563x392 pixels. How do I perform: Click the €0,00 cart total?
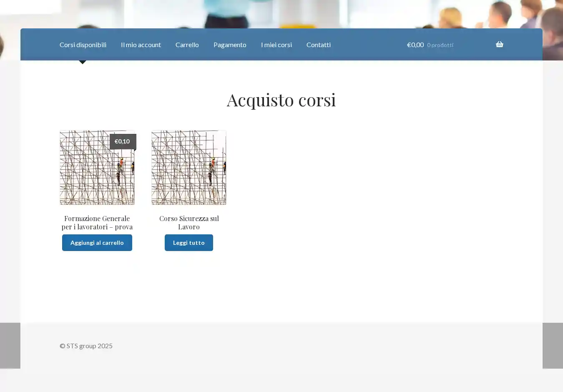click(x=415, y=45)
